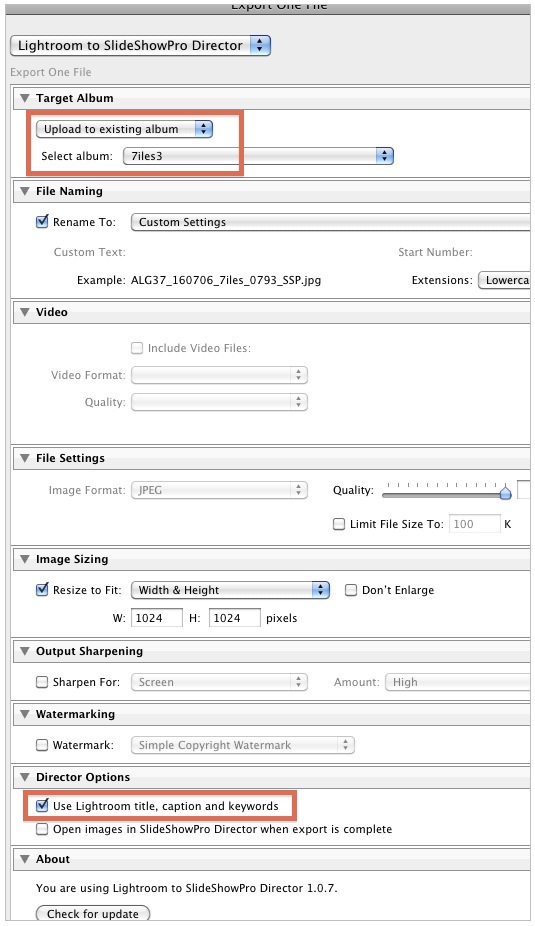Image resolution: width=535 pixels, height=926 pixels.
Task: Click the file size limit field showing 100
Action: 475,524
